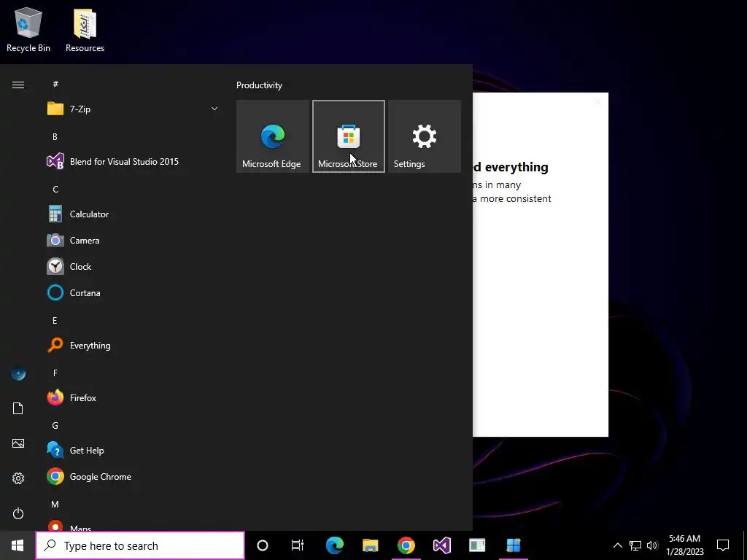Viewport: 747px width, 560px height.
Task: Open the user account avatar
Action: (x=18, y=374)
